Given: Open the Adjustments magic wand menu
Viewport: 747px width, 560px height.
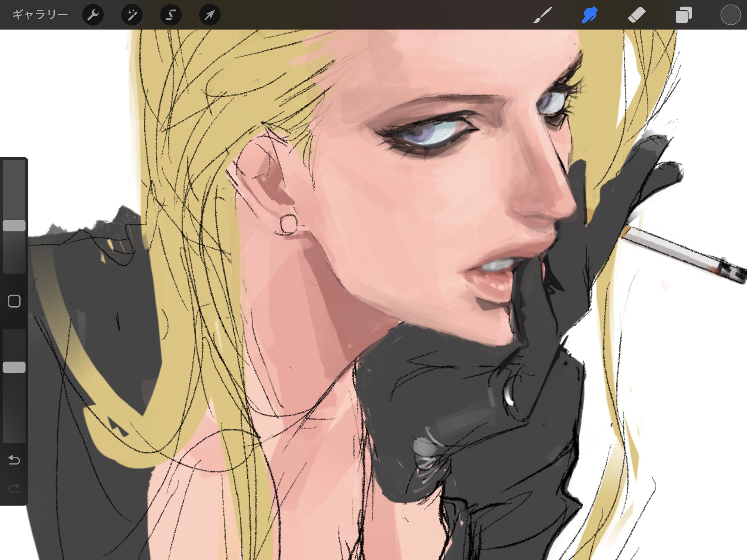Looking at the screenshot, I should (x=132, y=15).
